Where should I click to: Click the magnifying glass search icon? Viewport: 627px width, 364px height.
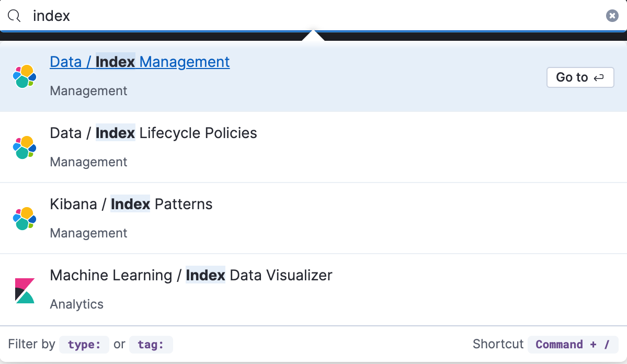(14, 15)
